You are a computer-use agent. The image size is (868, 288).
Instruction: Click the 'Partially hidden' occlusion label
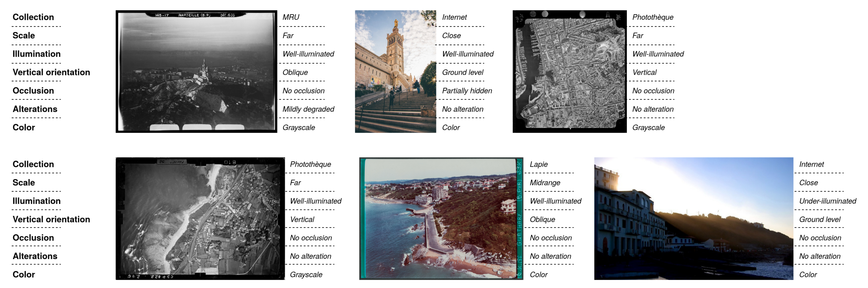(x=467, y=91)
